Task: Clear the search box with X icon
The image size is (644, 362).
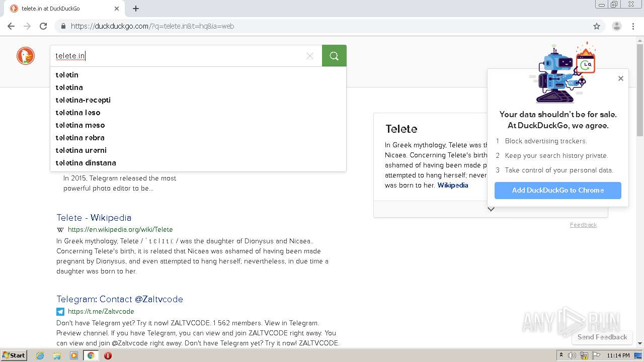Action: coord(310,56)
